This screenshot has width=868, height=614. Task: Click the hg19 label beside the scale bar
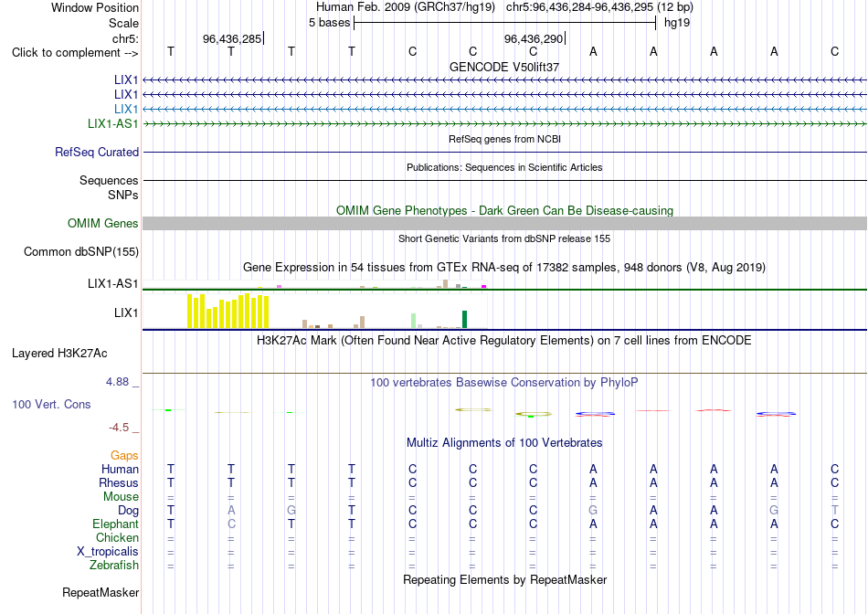point(677,23)
